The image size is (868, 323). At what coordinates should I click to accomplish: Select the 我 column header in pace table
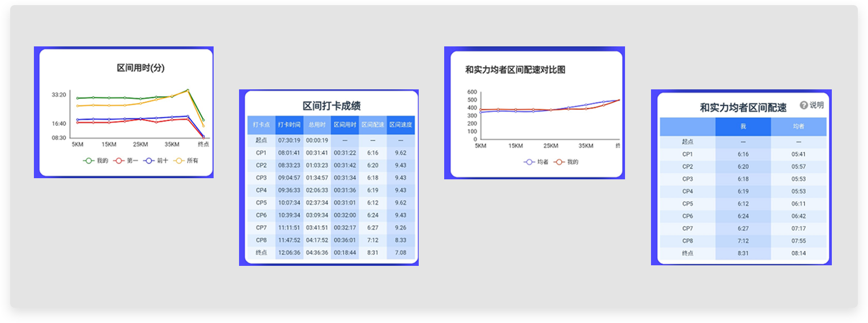(743, 127)
